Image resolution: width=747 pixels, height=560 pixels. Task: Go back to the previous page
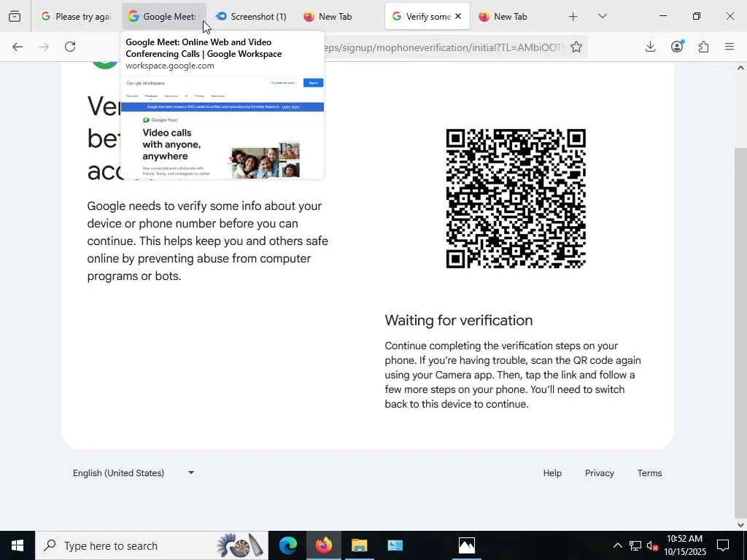tap(18, 47)
